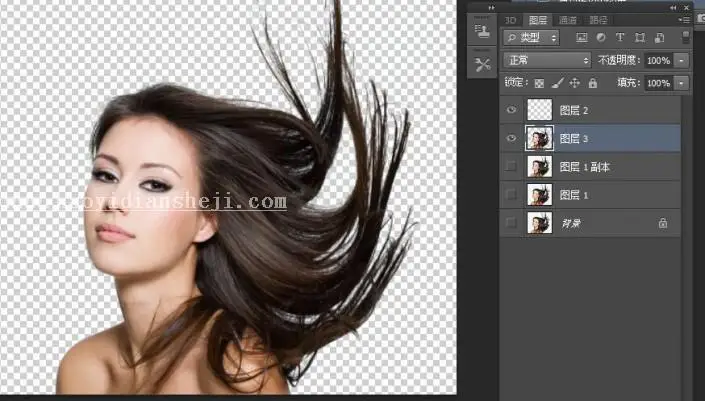The width and height of the screenshot is (705, 401).
Task: Select 图层 1 thumbnail
Action: coord(540,195)
